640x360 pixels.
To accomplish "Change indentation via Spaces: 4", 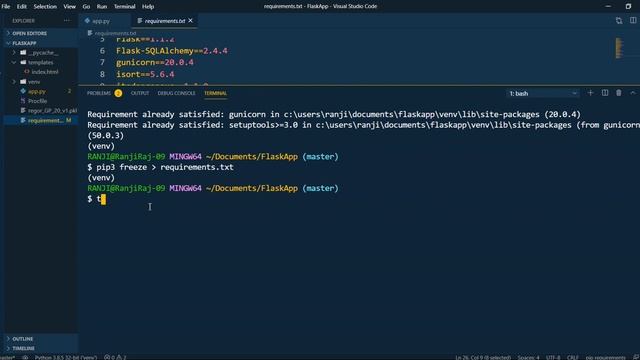I will tap(529, 357).
